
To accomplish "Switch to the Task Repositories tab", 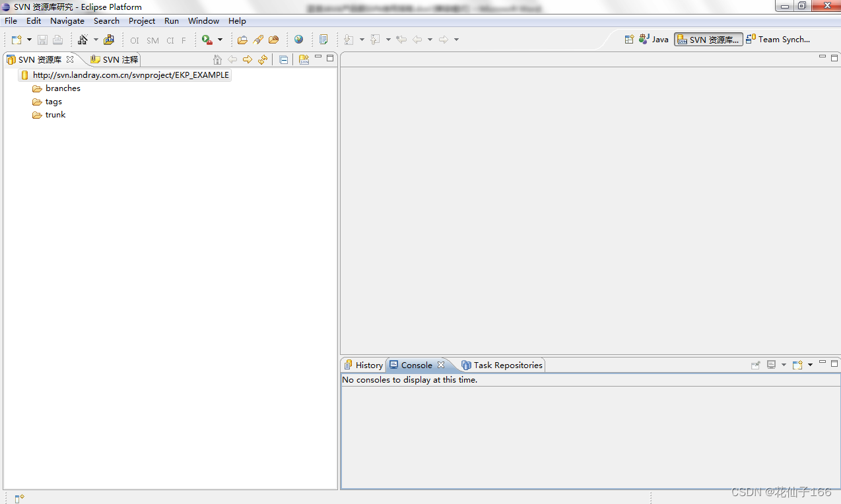I will [502, 365].
